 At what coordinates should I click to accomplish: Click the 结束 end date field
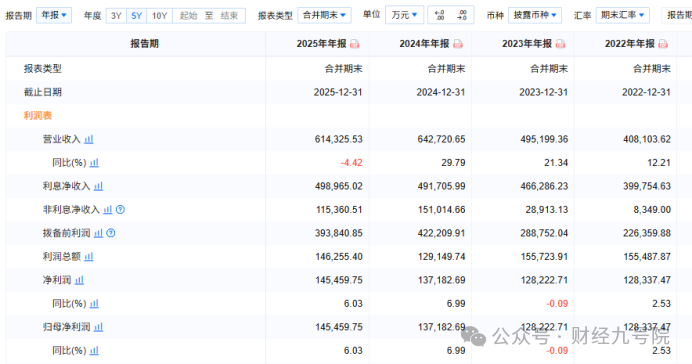(x=229, y=16)
